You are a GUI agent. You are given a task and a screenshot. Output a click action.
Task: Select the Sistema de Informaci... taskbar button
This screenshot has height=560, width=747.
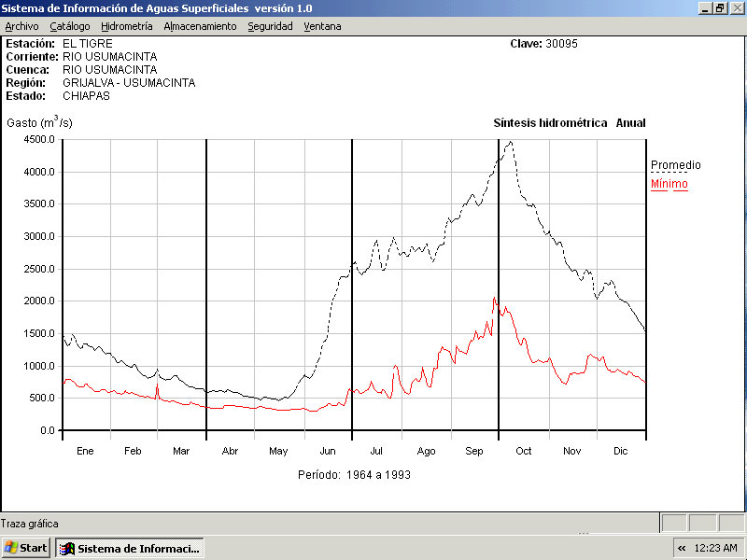coord(130,548)
